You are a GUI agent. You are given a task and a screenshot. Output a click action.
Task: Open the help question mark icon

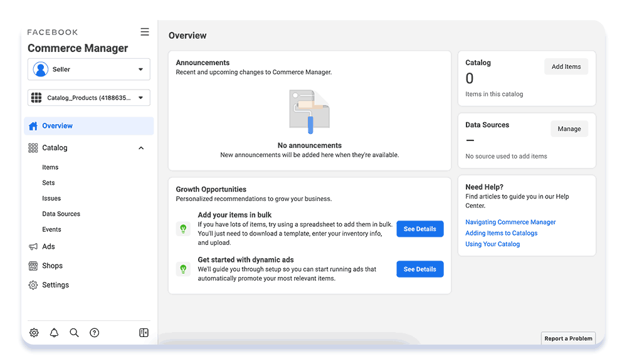click(x=95, y=333)
